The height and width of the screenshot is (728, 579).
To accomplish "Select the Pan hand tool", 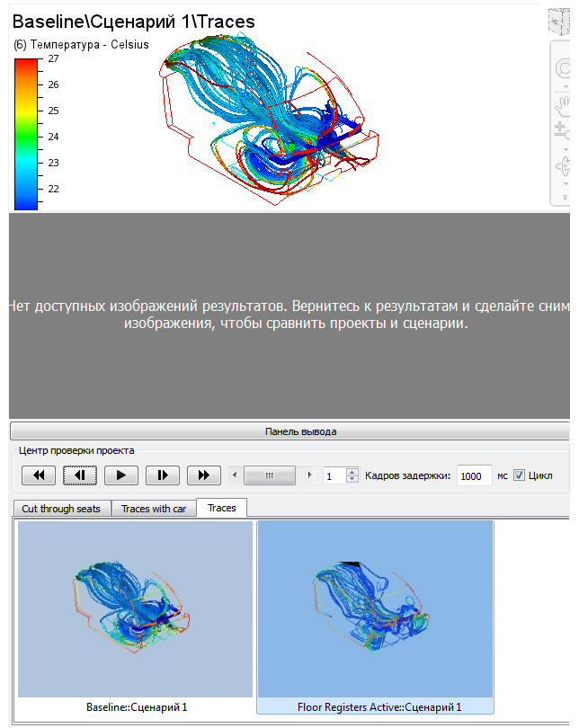I will [x=563, y=106].
